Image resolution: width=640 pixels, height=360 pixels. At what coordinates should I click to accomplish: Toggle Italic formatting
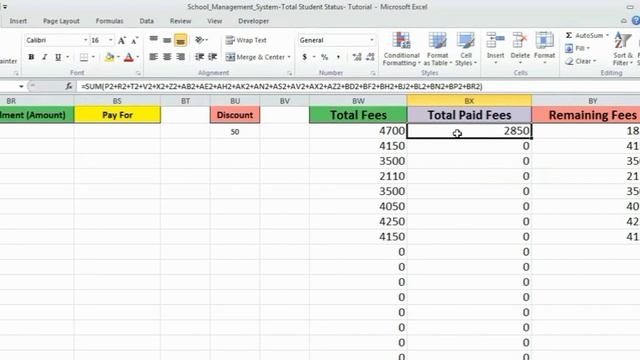point(44,57)
